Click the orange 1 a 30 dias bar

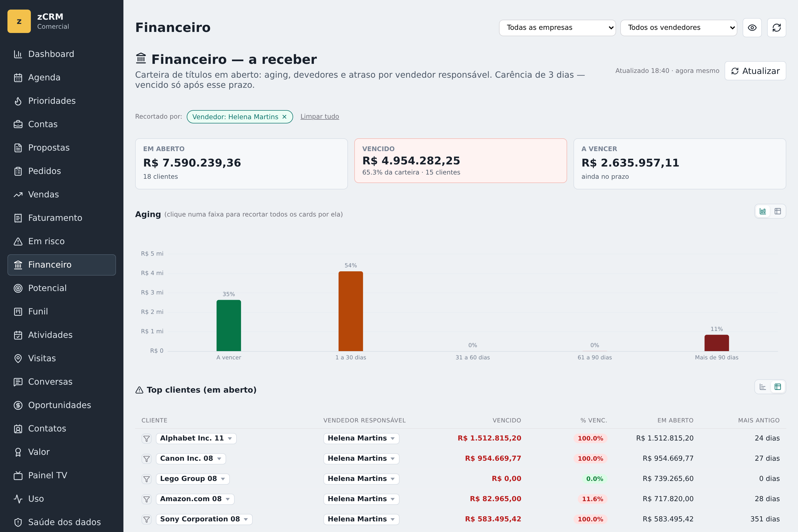click(x=351, y=311)
